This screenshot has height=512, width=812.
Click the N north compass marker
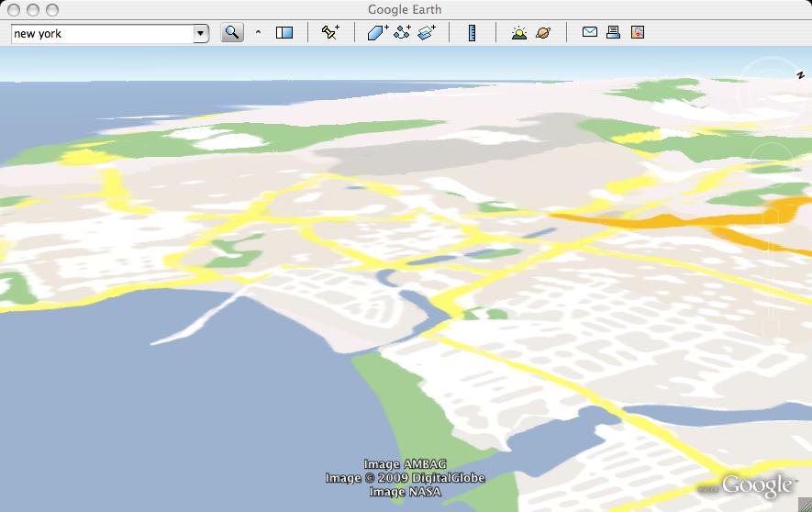[x=800, y=76]
